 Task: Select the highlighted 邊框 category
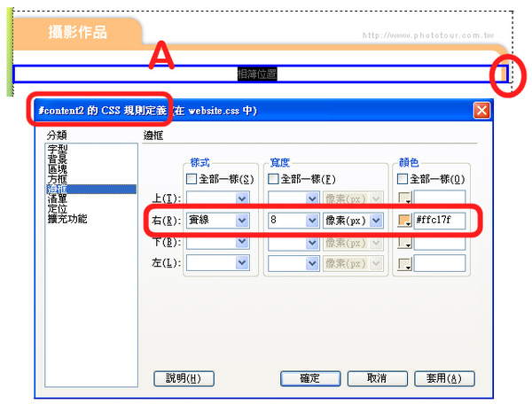[91, 189]
